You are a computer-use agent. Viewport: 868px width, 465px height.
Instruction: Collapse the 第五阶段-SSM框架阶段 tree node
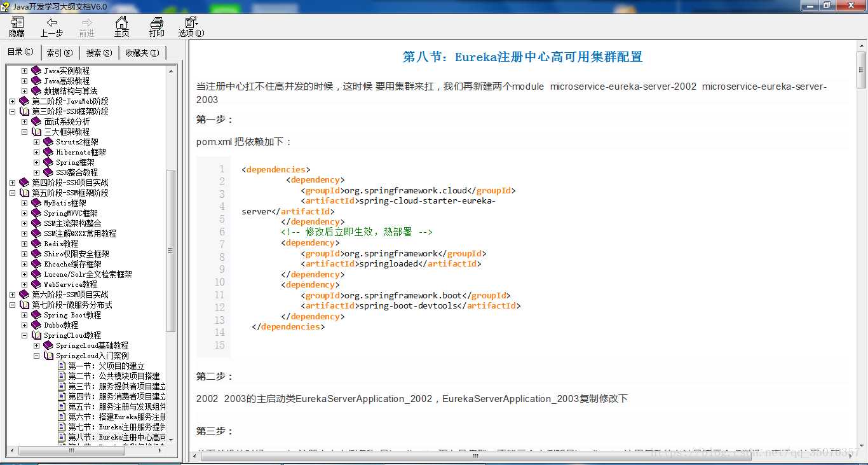click(x=12, y=193)
